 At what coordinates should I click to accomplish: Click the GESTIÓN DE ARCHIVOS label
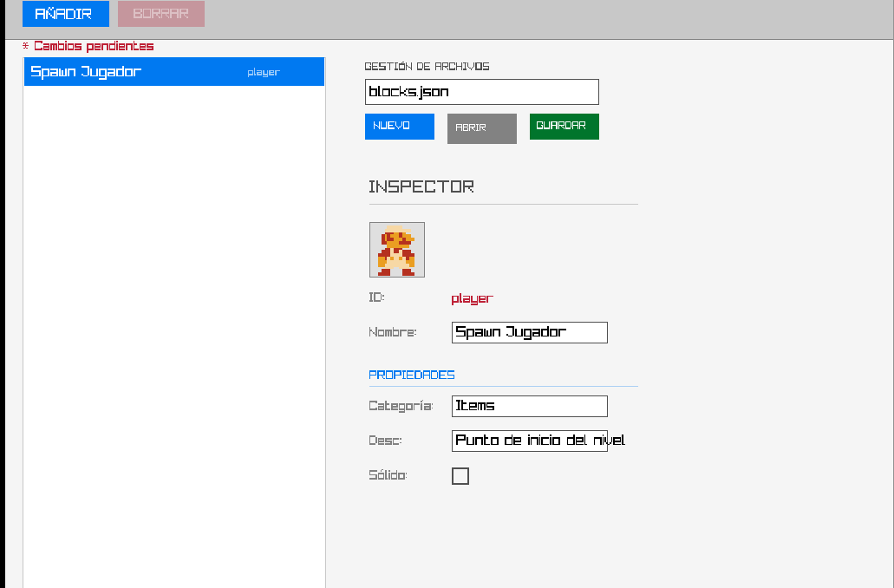pyautogui.click(x=427, y=66)
